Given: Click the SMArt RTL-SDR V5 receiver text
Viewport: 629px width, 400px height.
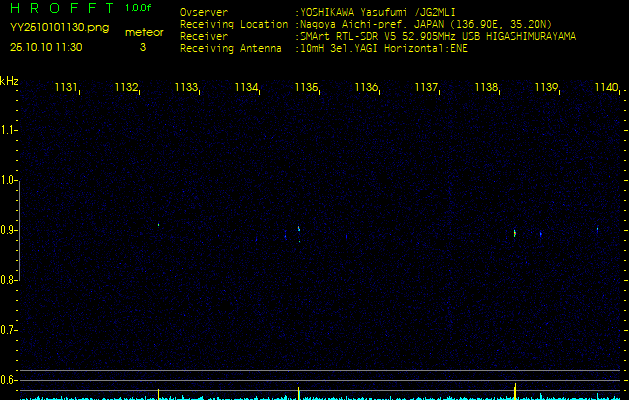Looking at the screenshot, I should (438, 37).
